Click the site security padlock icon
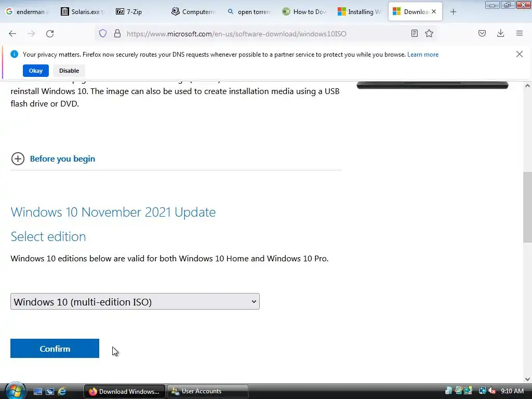532x399 pixels. (117, 34)
